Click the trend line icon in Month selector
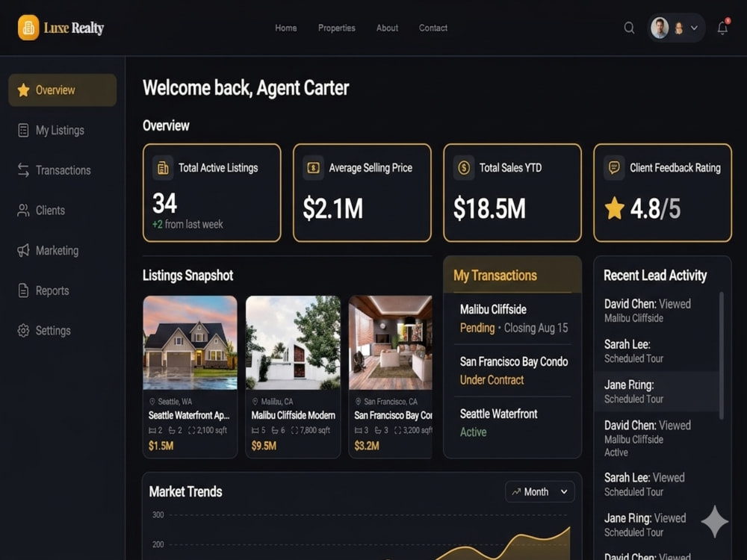Viewport: 747px width, 560px height. point(516,492)
